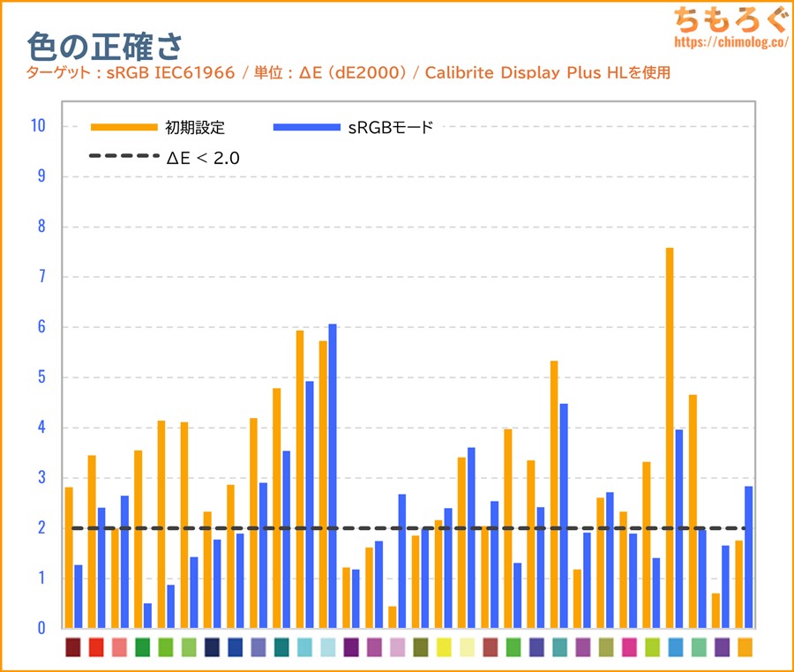Screen dimensions: 794x672
Task: Click the Y-axis label 10
Action: tap(37, 126)
